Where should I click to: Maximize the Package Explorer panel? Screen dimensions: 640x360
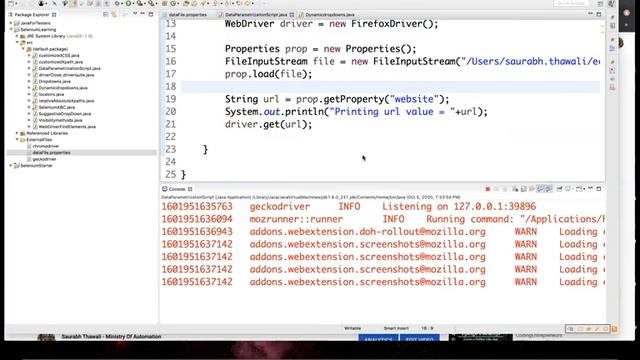[x=151, y=14]
